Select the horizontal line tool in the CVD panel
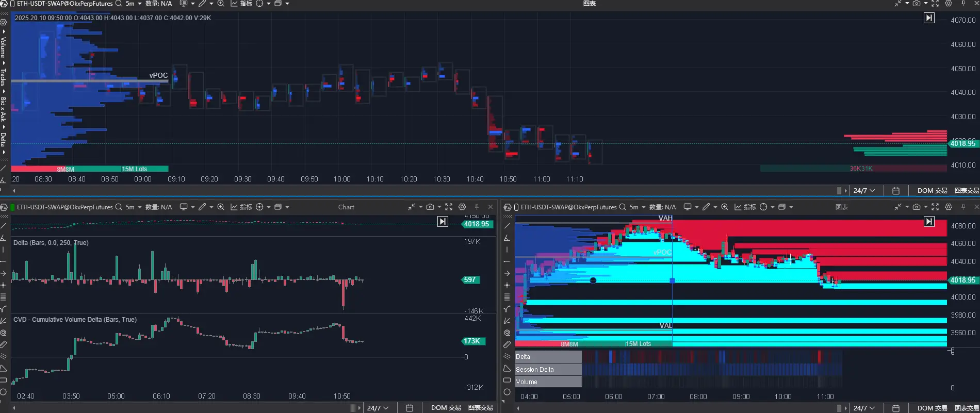Screen dimensions: 980x413 3,261
